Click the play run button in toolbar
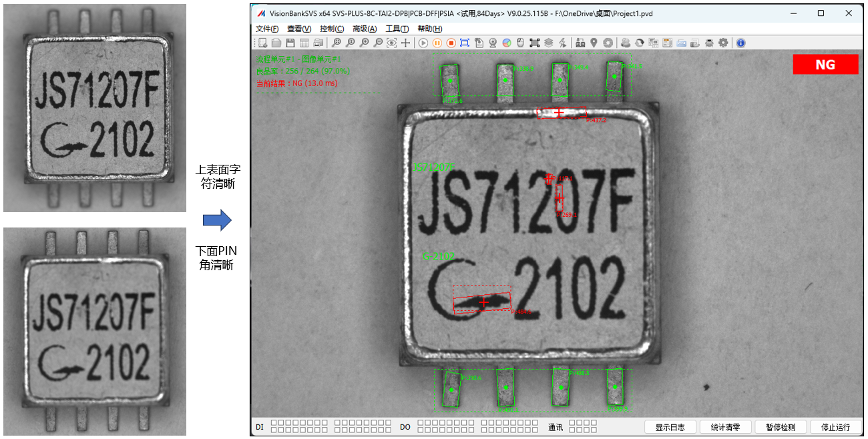The image size is (868, 439). [x=423, y=43]
